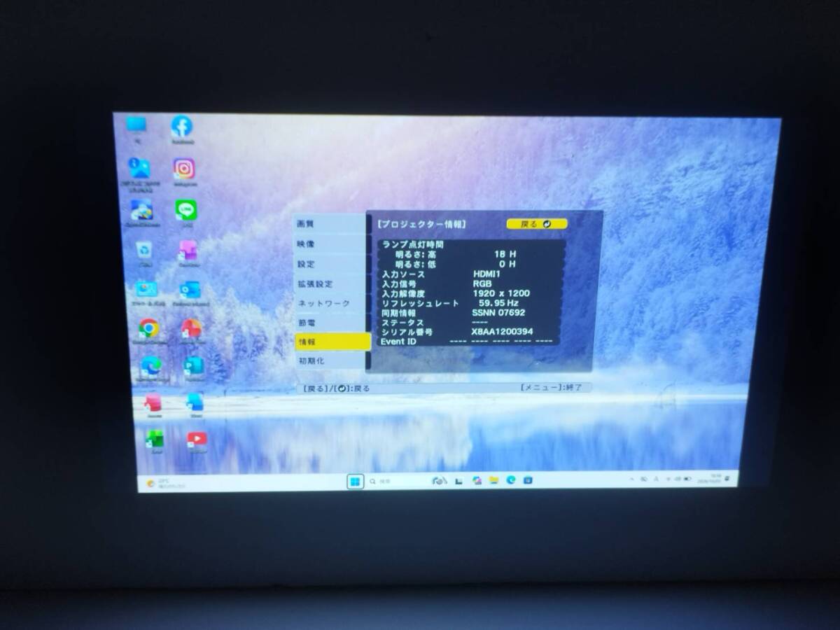Image resolution: width=840 pixels, height=630 pixels.
Task: Open File Explorer from the taskbar
Action: click(493, 480)
